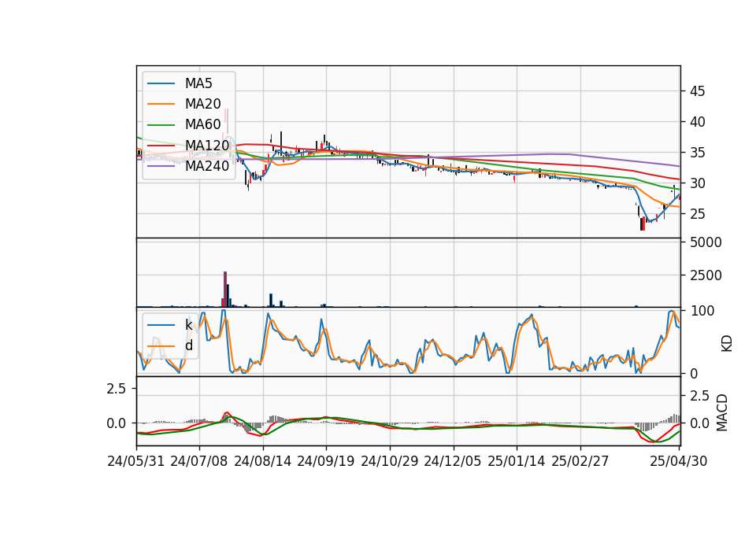Image resolution: width=756 pixels, height=543 pixels.
Task: Click the MA60 legend label
Action: pyautogui.click(x=202, y=125)
